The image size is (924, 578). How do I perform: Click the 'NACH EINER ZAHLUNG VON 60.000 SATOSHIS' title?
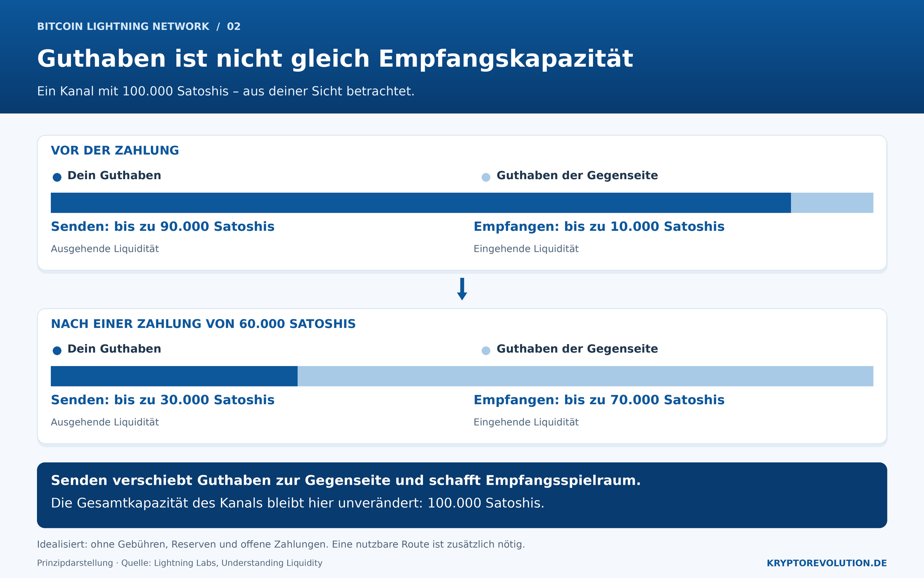point(203,324)
